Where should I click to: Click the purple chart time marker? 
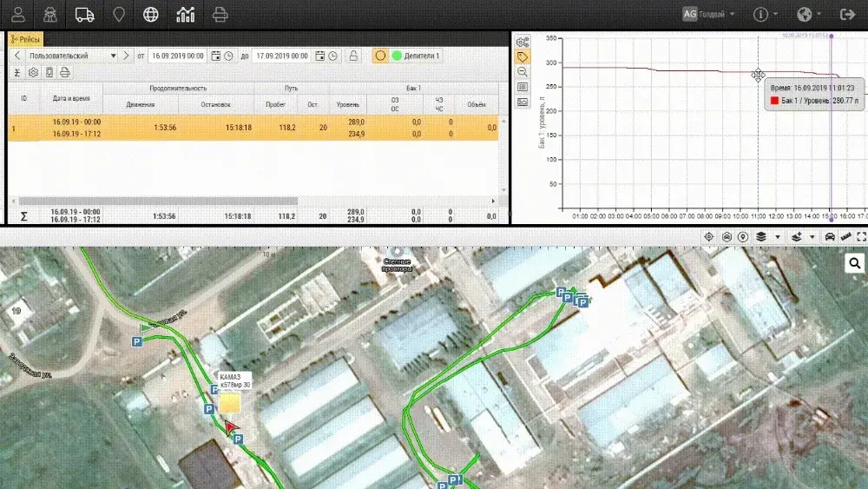click(831, 36)
